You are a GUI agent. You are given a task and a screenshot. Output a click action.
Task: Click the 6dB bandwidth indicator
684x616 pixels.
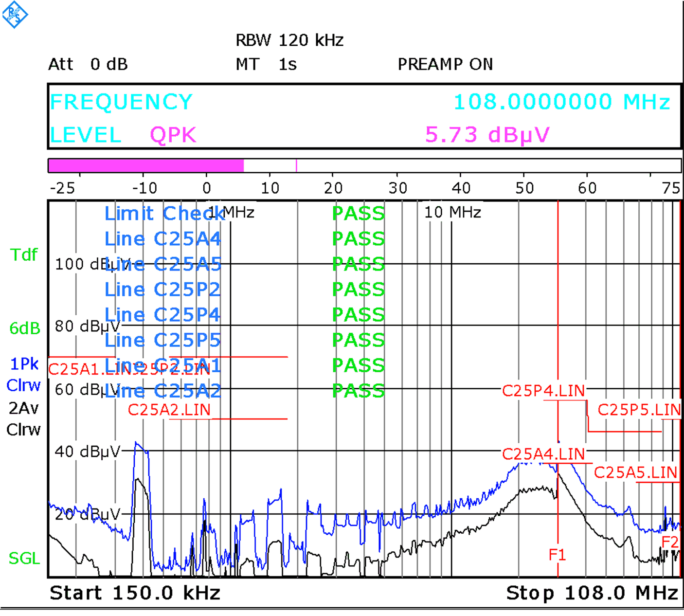24,328
